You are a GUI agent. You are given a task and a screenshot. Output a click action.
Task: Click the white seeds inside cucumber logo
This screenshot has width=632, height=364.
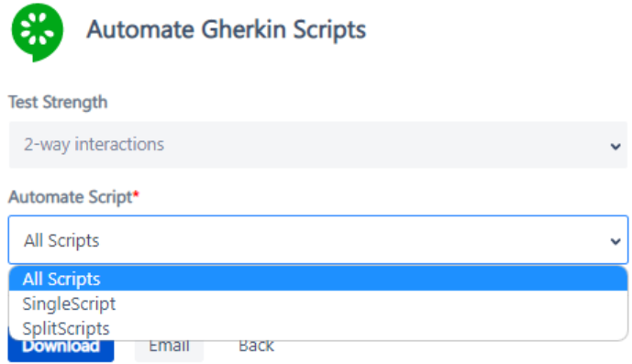pyautogui.click(x=37, y=28)
